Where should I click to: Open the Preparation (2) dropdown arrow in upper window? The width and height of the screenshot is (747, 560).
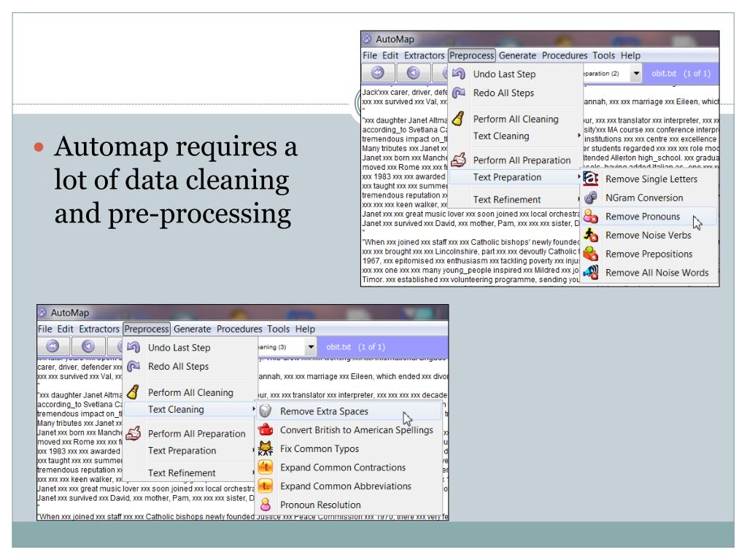[636, 74]
